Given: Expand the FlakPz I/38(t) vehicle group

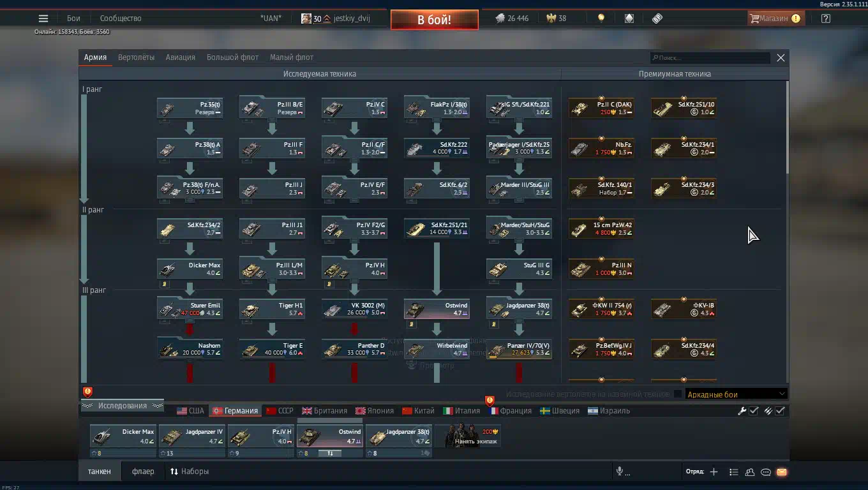Looking at the screenshot, I should [x=437, y=108].
